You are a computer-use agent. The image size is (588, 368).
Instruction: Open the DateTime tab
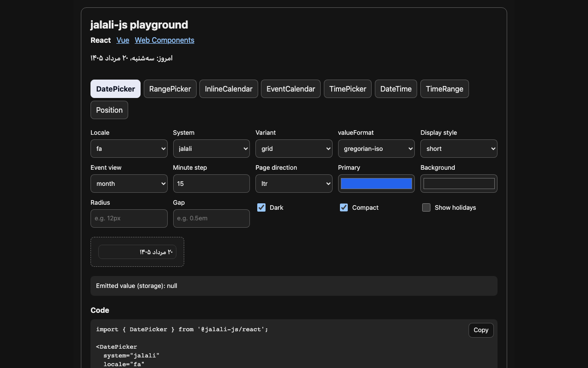click(396, 89)
